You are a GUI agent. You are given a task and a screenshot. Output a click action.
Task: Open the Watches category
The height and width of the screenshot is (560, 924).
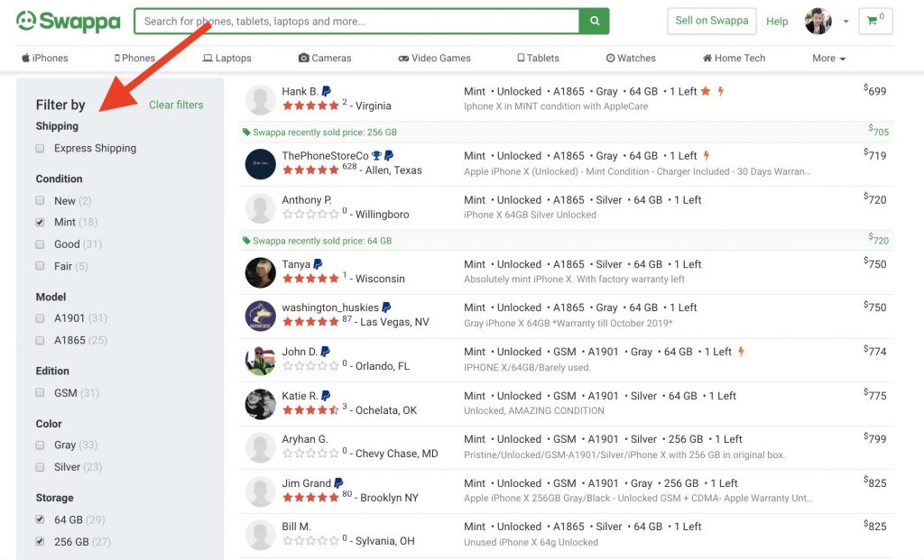point(631,59)
